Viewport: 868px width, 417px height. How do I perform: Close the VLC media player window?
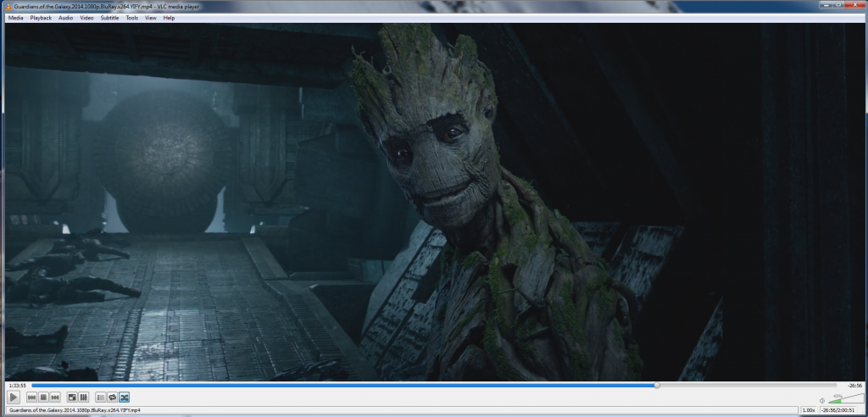point(856,5)
